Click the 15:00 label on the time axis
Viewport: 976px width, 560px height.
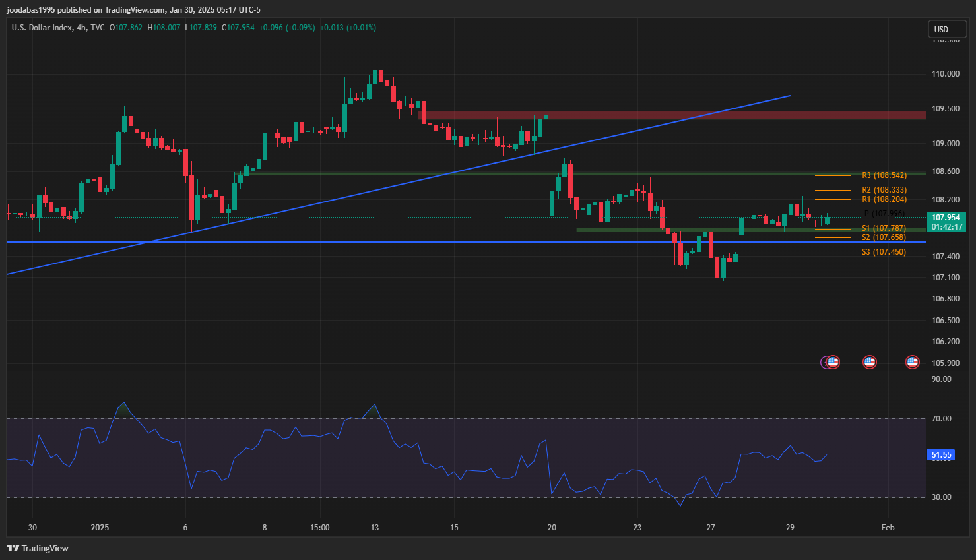[319, 528]
